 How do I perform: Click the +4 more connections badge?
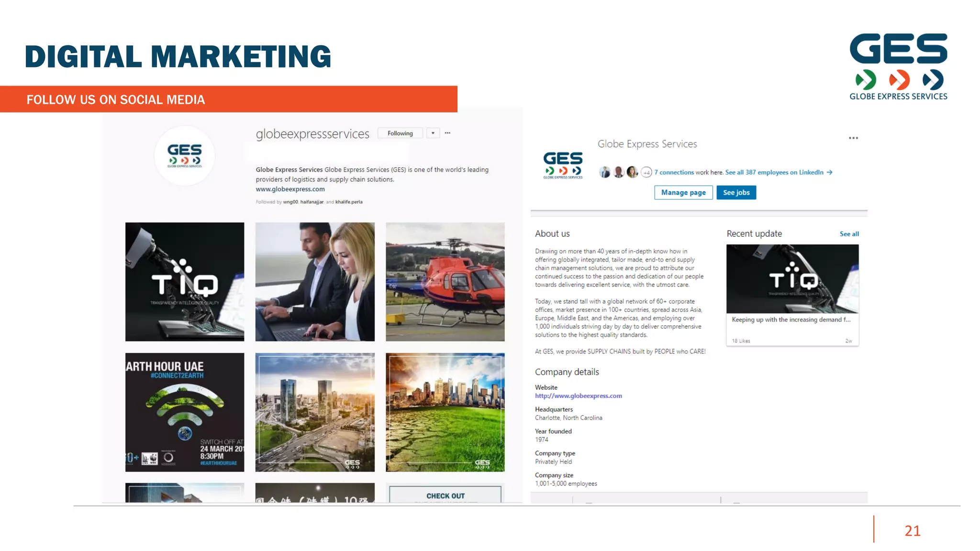[646, 172]
